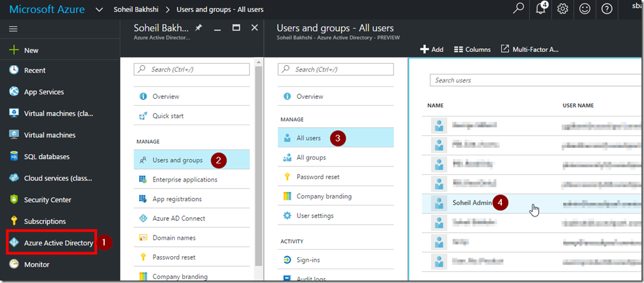Open Enterprise applications item

pos(192,180)
